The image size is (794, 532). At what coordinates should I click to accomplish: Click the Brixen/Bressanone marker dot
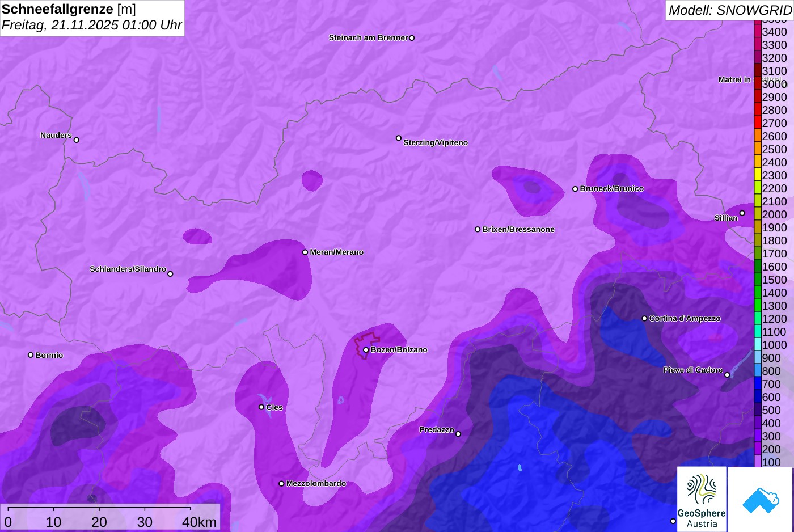pos(478,229)
